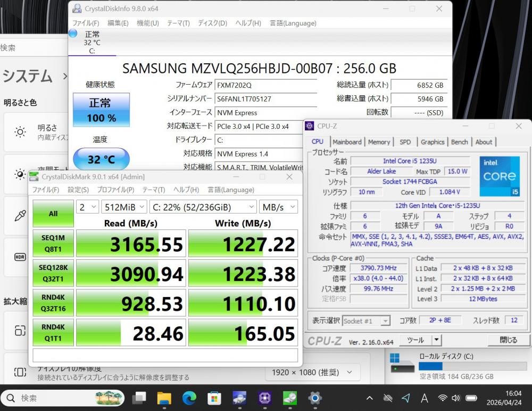Launch Microsoft Edge from the taskbar

189,398
